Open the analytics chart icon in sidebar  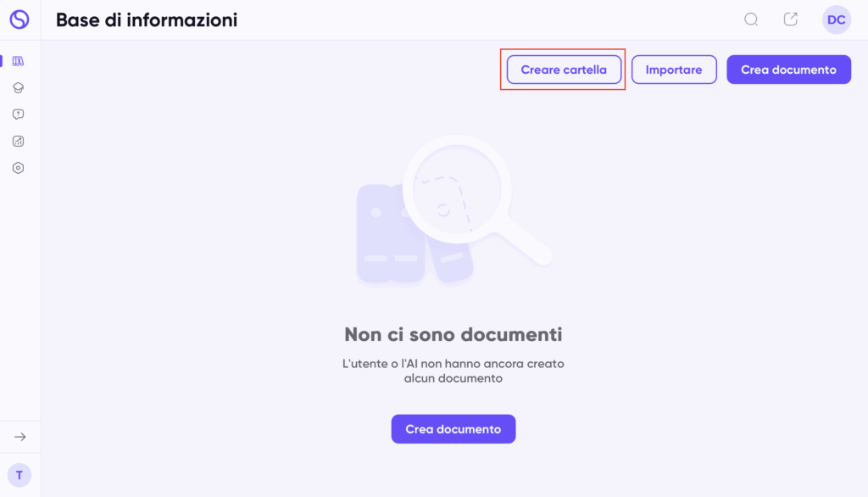[x=19, y=142]
